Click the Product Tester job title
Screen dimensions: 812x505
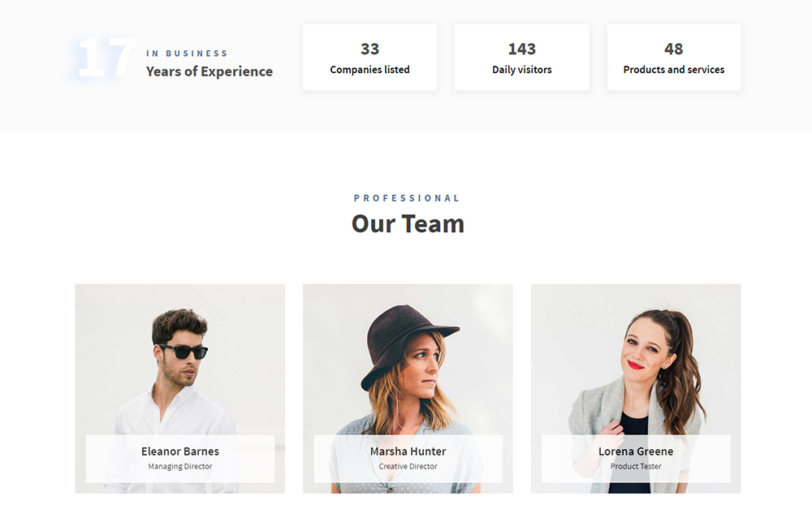click(636, 466)
